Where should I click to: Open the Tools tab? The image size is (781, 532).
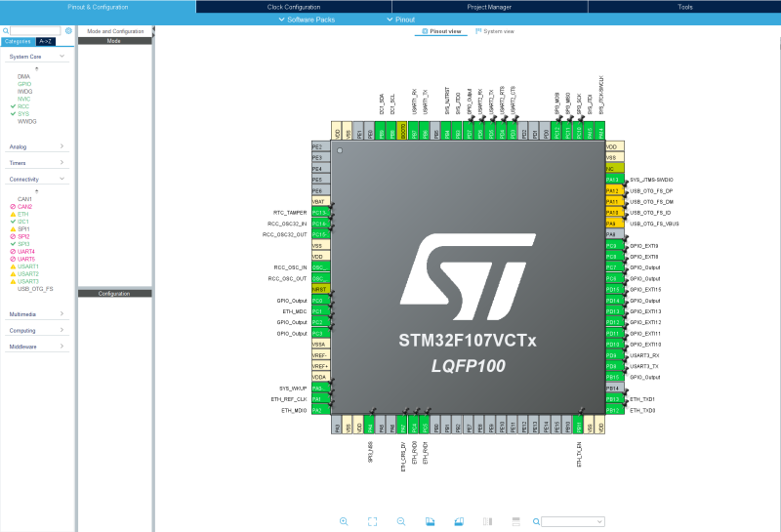(x=685, y=7)
